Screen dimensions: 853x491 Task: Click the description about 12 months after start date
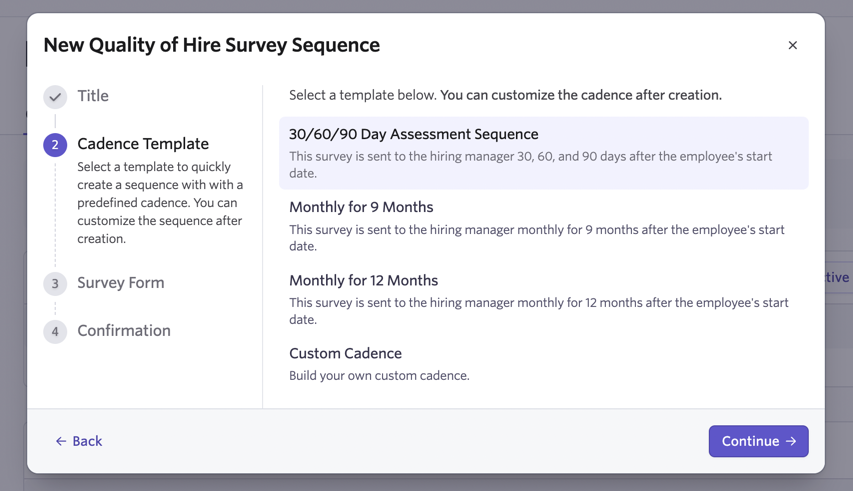539,311
